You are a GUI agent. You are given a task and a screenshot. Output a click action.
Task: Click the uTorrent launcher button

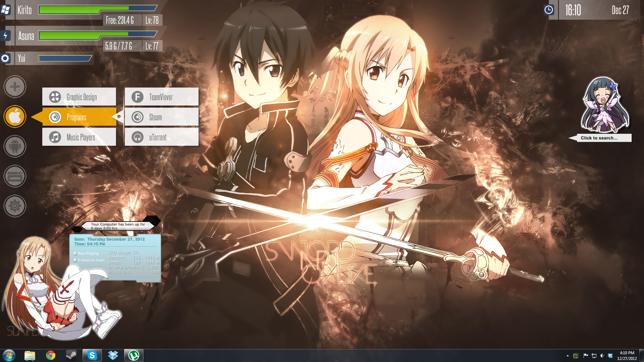[x=161, y=137]
